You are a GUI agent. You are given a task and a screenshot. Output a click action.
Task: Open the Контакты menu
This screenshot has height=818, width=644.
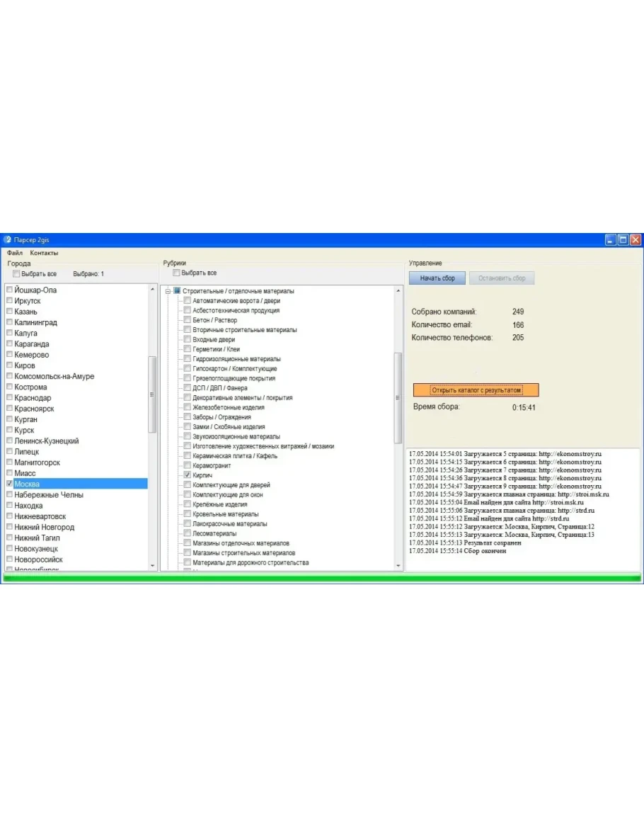44,253
